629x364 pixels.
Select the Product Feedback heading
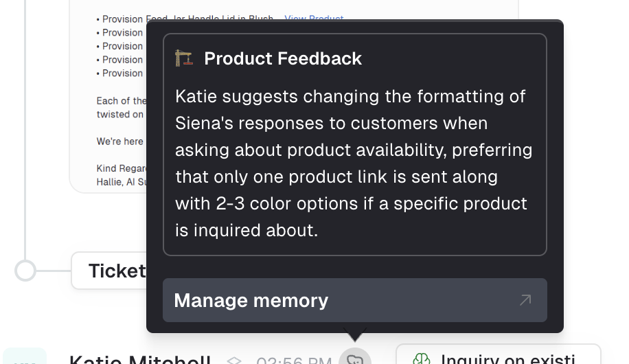(283, 58)
